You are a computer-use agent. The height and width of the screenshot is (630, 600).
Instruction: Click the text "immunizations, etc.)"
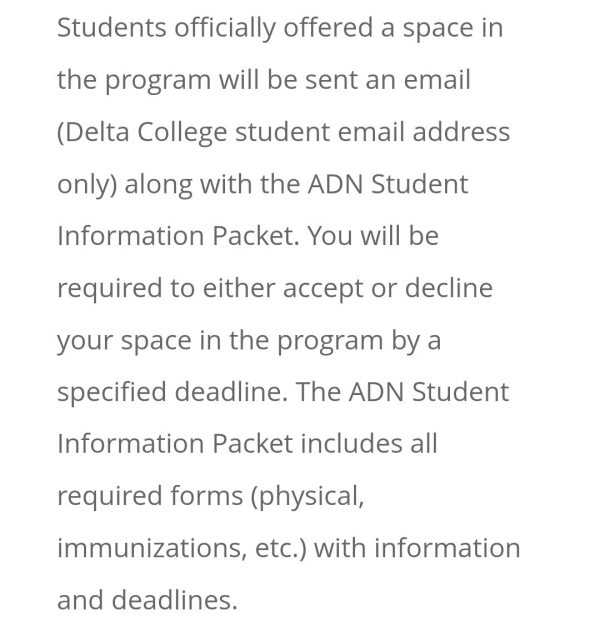[182, 549]
